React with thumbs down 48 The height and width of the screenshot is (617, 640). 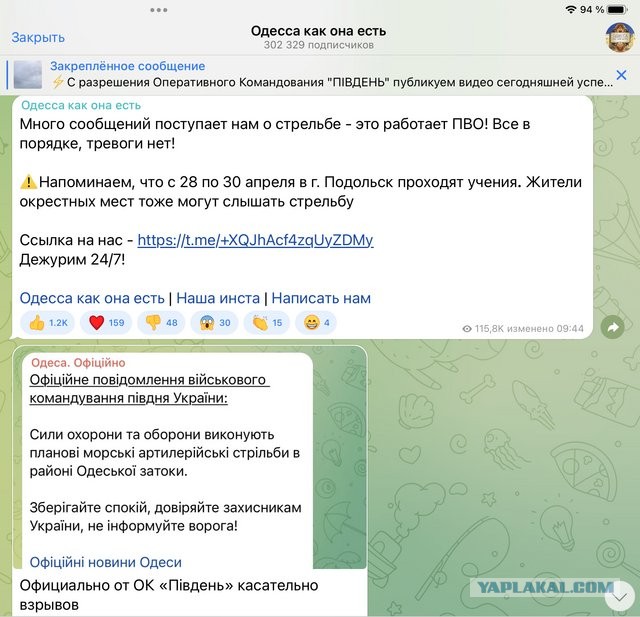[x=161, y=323]
